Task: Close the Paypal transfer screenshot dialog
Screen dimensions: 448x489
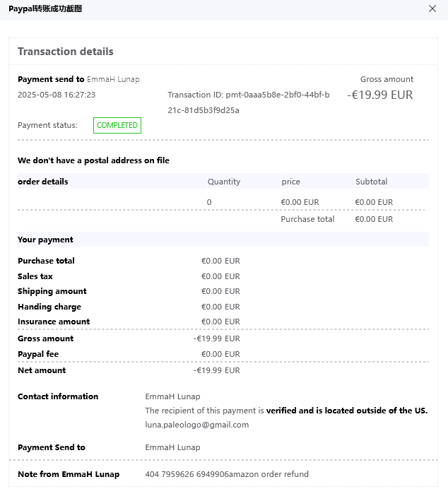Action: (x=432, y=8)
